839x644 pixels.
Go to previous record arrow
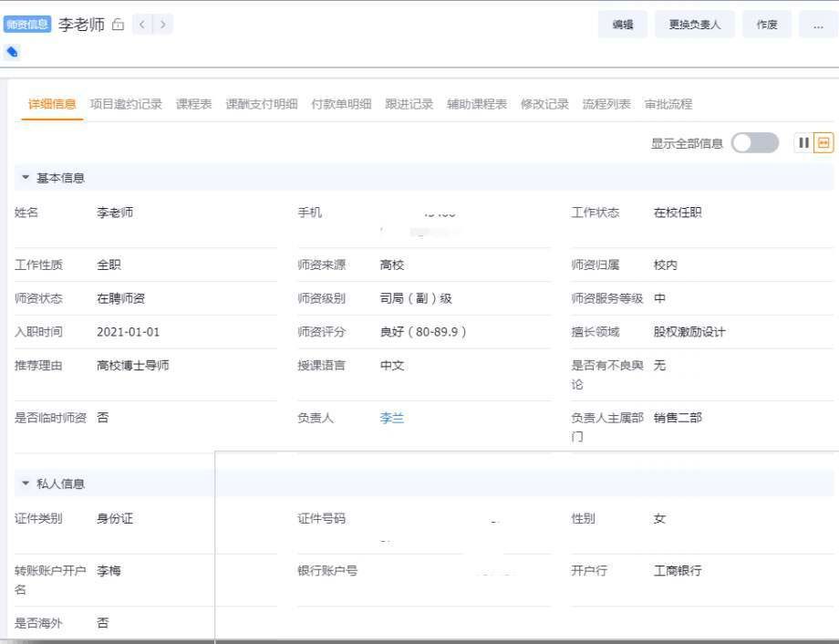(141, 24)
